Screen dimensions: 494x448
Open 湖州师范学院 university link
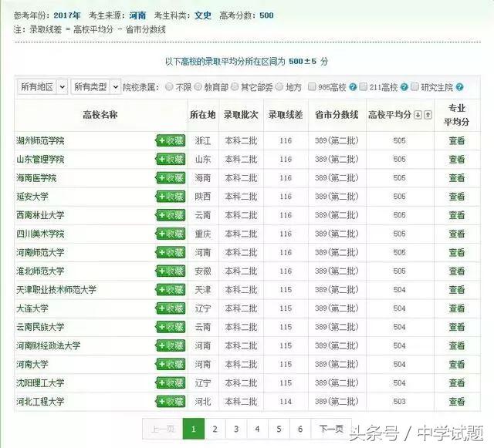(40, 140)
